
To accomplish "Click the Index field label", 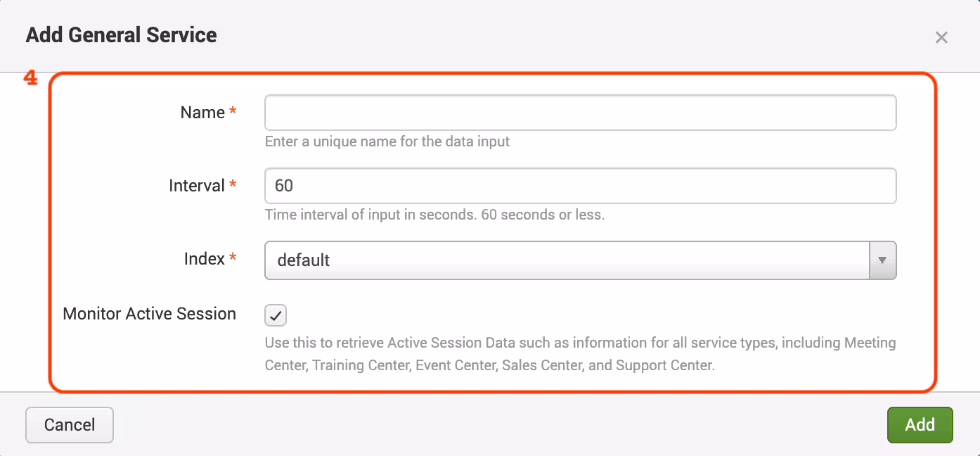I will coord(204,259).
